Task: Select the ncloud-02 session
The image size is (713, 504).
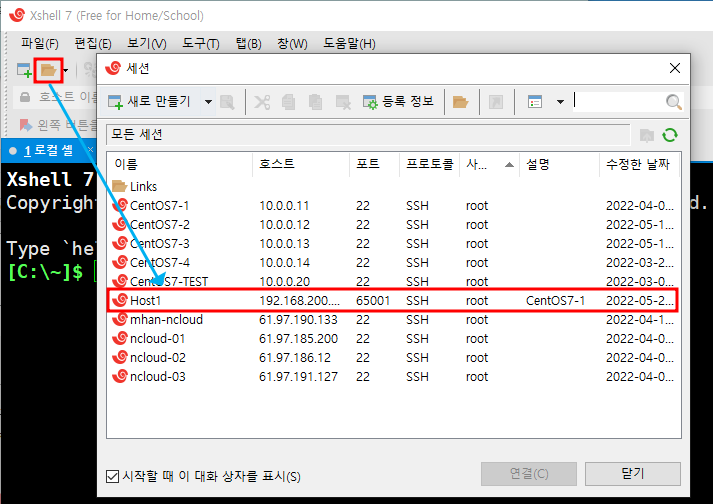Action: (x=394, y=358)
